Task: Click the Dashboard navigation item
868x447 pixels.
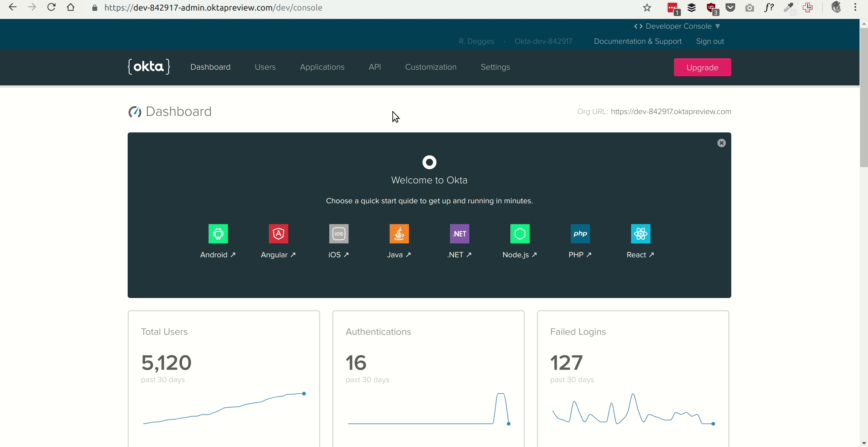Action: (210, 67)
